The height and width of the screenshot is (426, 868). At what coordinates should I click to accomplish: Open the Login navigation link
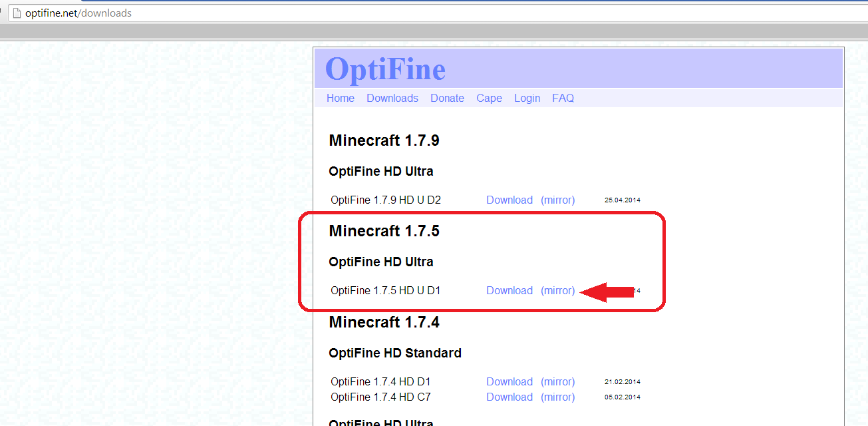pyautogui.click(x=527, y=98)
